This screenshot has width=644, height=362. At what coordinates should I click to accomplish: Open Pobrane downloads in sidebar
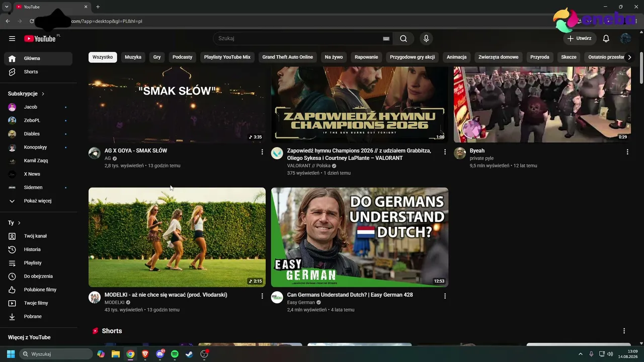pyautogui.click(x=38, y=317)
